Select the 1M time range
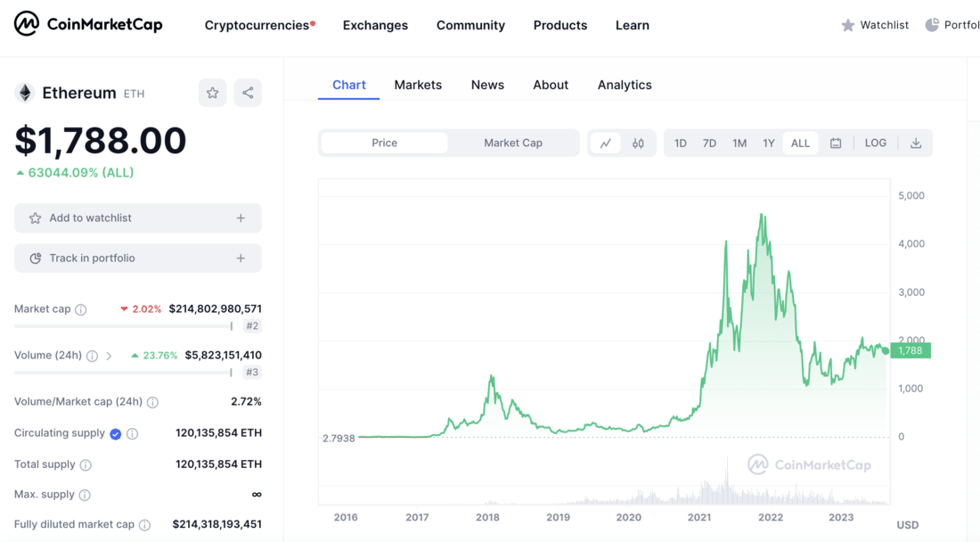This screenshot has height=542, width=980. [739, 144]
